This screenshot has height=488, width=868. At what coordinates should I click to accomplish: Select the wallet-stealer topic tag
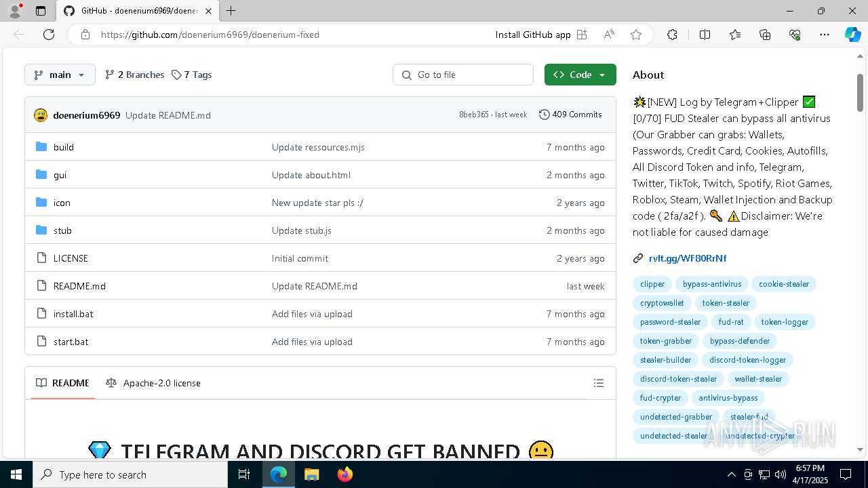pos(758,379)
